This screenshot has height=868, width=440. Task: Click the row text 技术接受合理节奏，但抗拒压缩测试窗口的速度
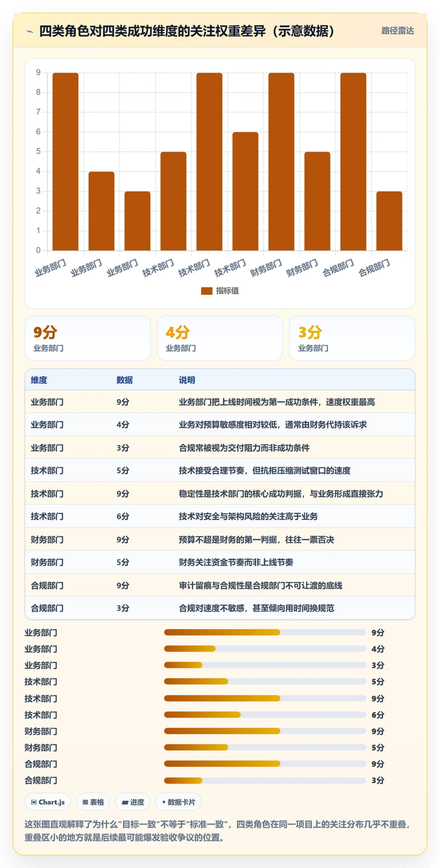pos(264,470)
